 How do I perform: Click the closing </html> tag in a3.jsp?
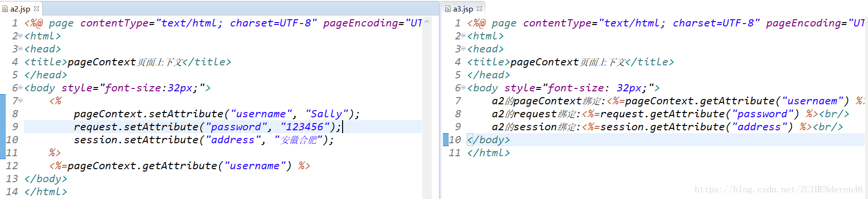click(488, 153)
